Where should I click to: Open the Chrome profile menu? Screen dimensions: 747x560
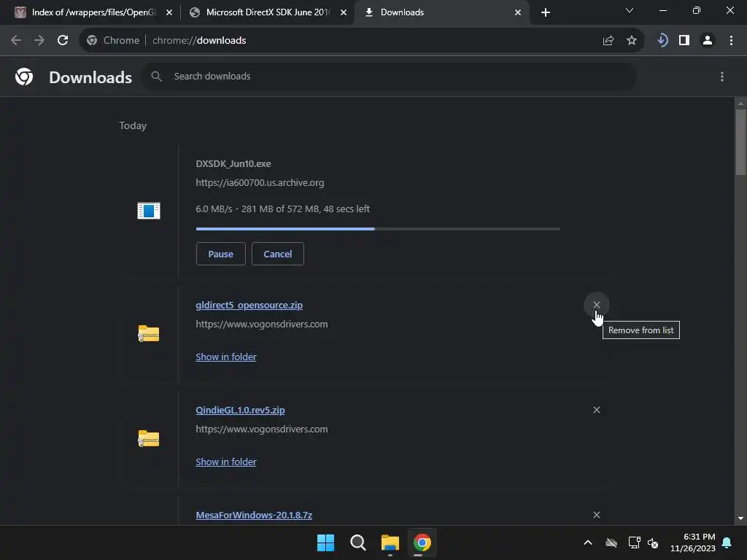[708, 41]
